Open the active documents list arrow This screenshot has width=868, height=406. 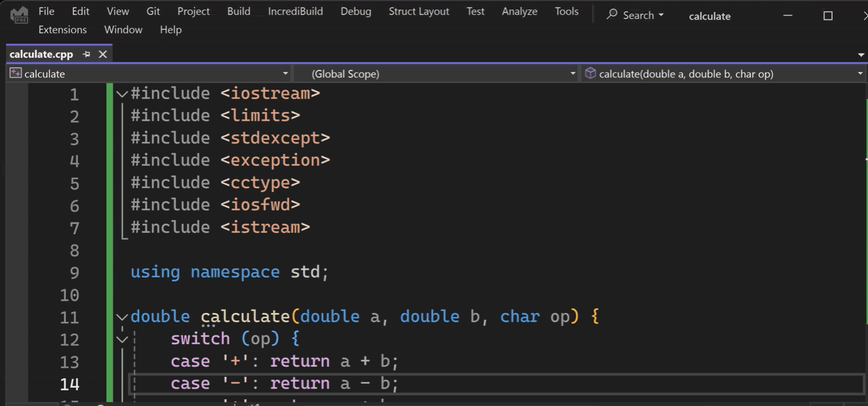(x=861, y=55)
